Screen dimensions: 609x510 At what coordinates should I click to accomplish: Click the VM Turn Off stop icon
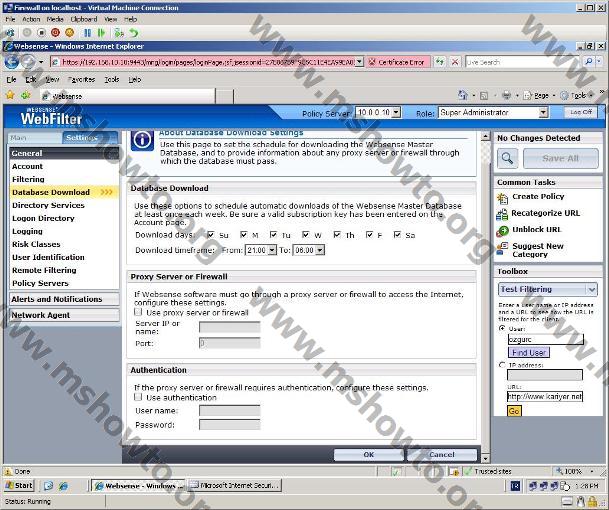(x=41, y=33)
